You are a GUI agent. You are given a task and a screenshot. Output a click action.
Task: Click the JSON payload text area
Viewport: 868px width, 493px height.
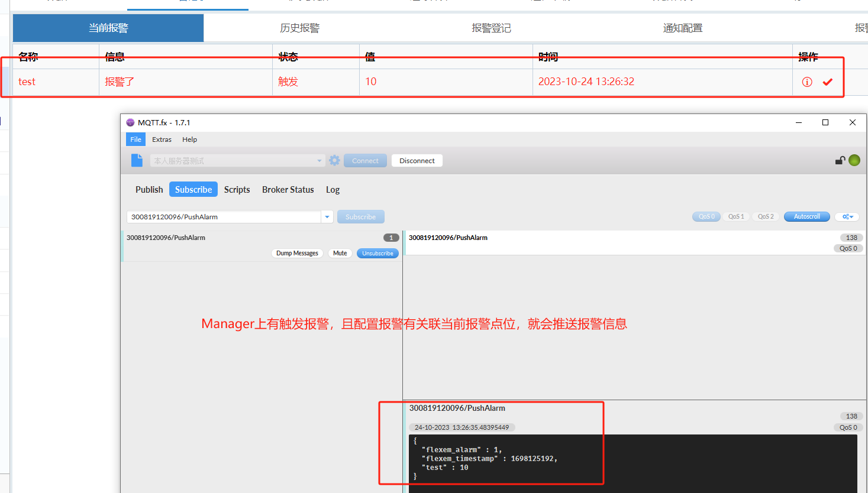pyautogui.click(x=633, y=463)
